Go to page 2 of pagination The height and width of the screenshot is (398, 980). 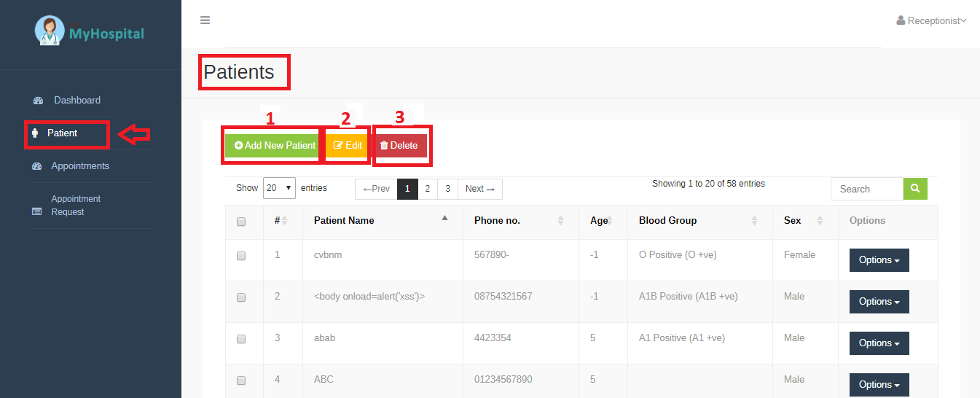click(428, 189)
